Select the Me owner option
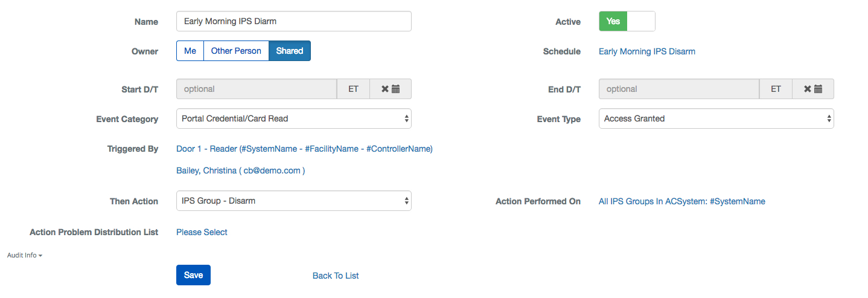Image resolution: width=868 pixels, height=298 pixels. pyautogui.click(x=190, y=51)
